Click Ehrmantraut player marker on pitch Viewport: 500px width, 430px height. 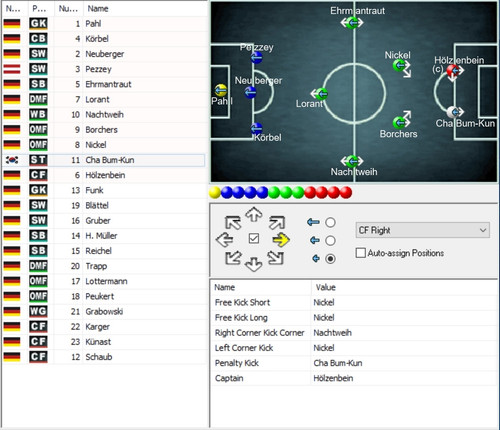pyautogui.click(x=352, y=23)
